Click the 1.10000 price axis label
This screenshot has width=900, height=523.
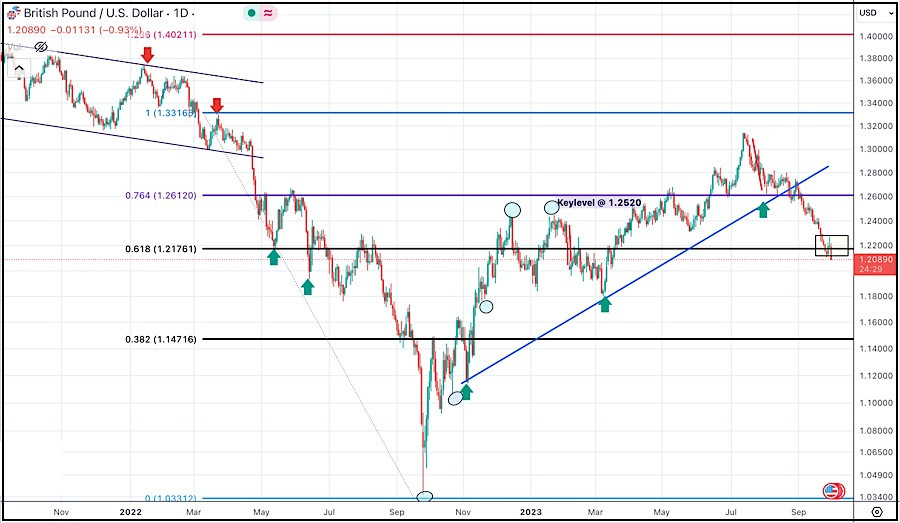pos(876,403)
